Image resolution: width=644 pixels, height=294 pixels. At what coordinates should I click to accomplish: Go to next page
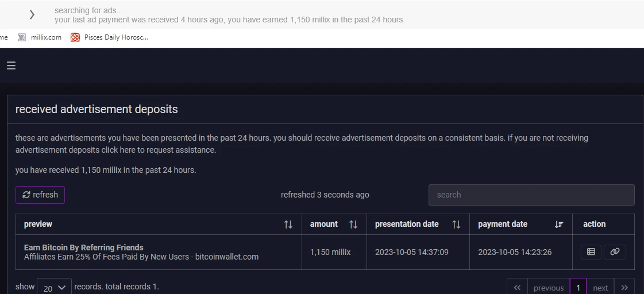(600, 288)
